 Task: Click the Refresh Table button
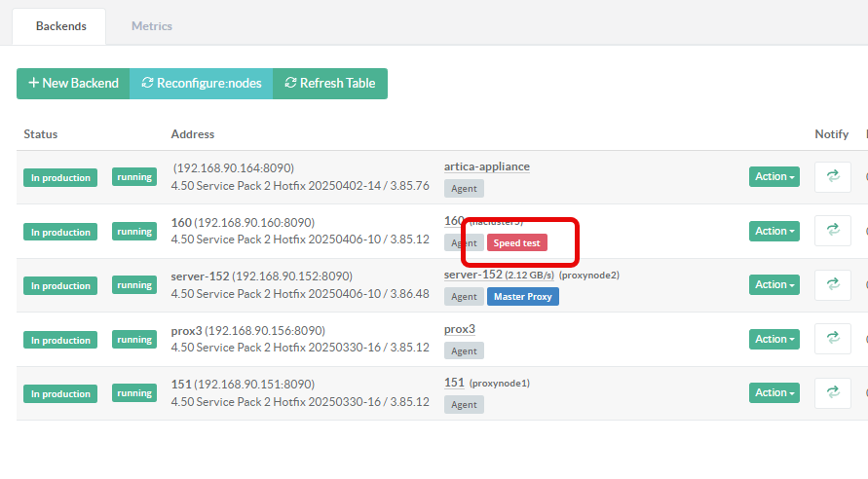point(329,84)
